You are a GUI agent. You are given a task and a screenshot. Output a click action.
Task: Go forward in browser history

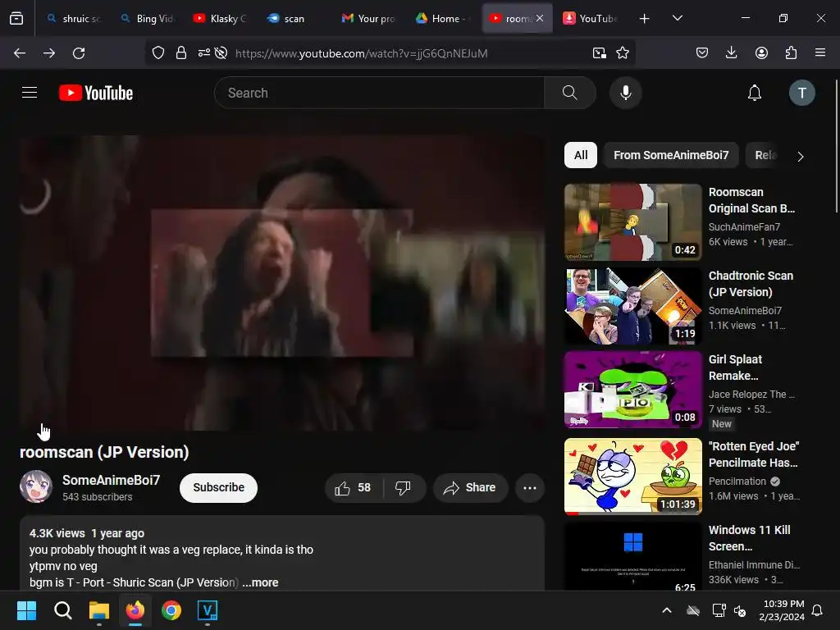(x=48, y=53)
